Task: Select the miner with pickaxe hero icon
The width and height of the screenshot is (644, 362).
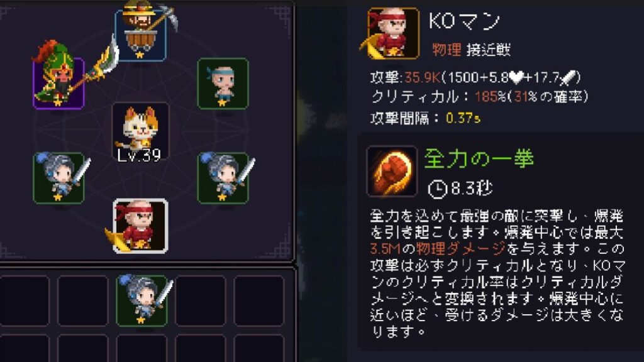Action: pyautogui.click(x=141, y=35)
